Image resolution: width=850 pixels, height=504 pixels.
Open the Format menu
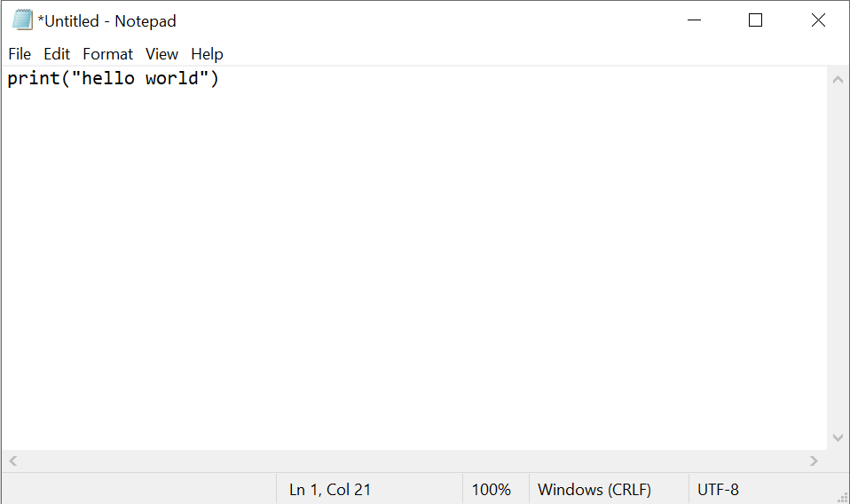click(107, 54)
